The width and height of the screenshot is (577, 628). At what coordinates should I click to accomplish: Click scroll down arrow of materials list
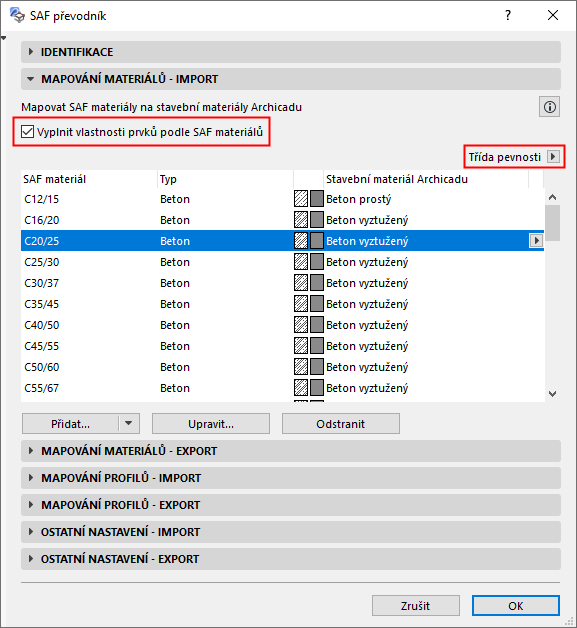553,394
